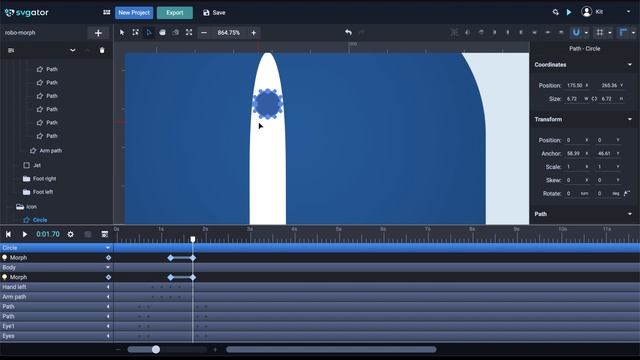The width and height of the screenshot is (640, 360).
Task: Click the redo arrow icon
Action: point(361,32)
